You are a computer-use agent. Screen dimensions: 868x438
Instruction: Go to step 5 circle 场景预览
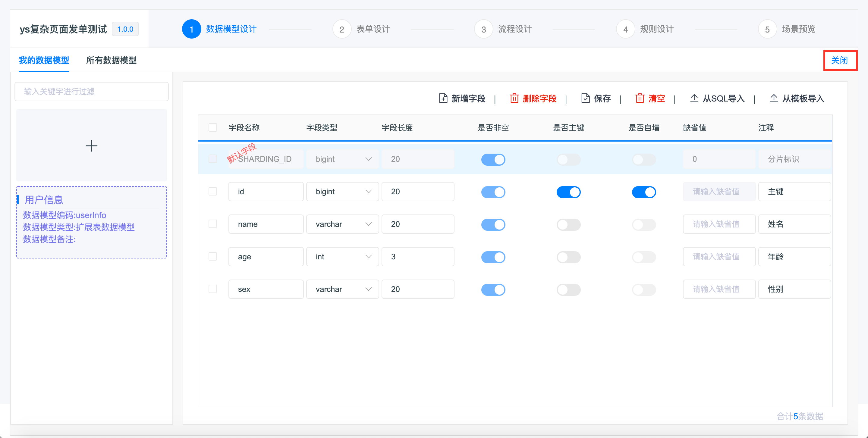(767, 29)
